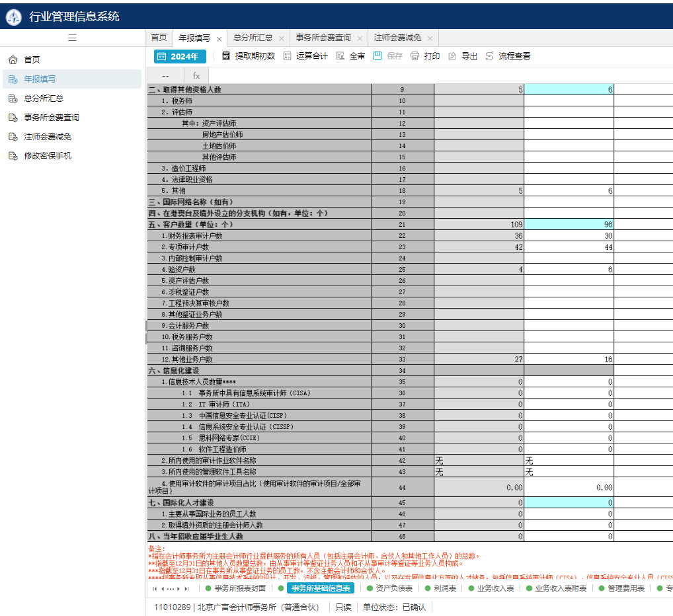Open the 利润表 sheet tab
The image size is (673, 616).
pyautogui.click(x=444, y=588)
